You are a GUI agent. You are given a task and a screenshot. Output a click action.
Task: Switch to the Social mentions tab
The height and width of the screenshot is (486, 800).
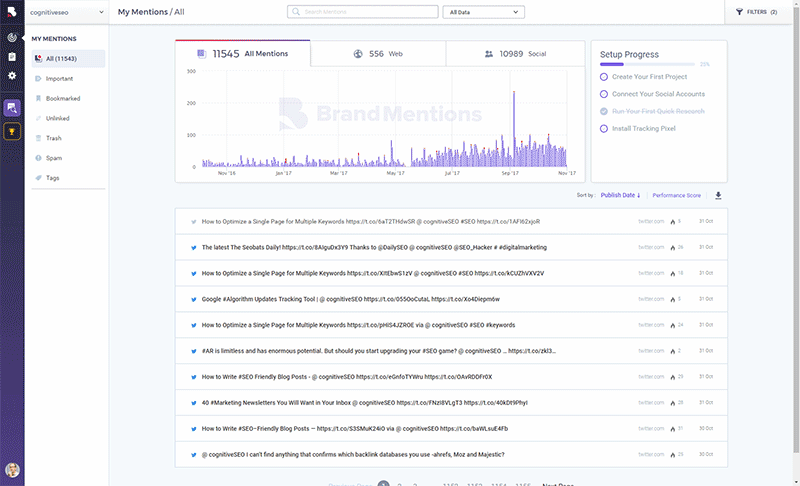pyautogui.click(x=516, y=53)
